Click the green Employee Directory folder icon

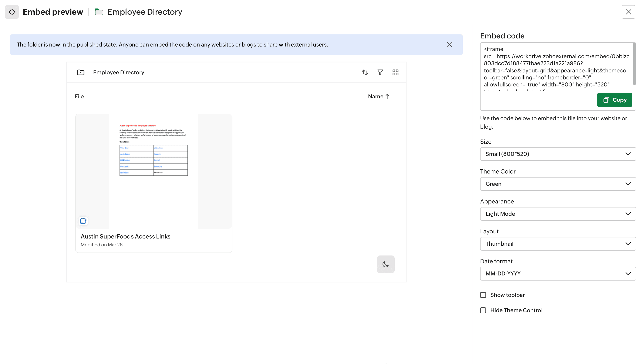click(x=99, y=12)
